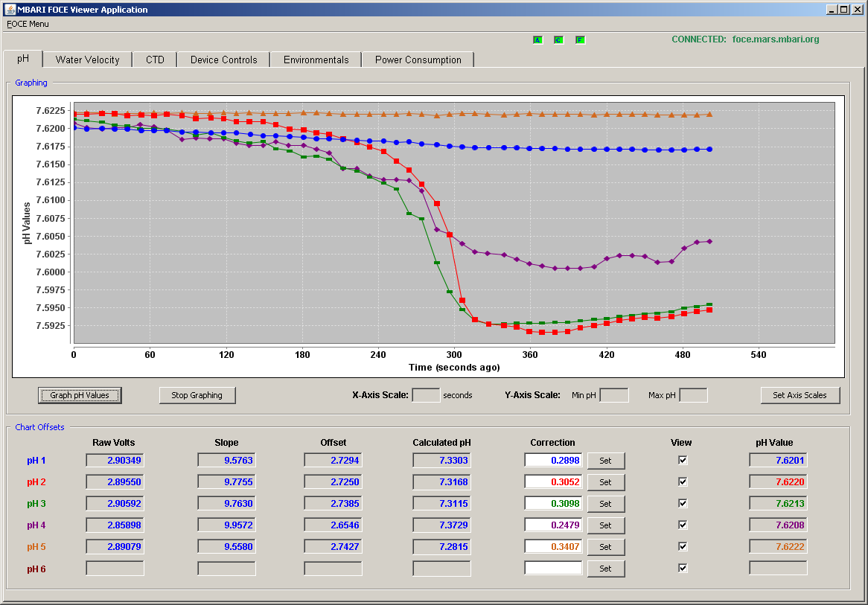Click Set button for pH 2 correction
868x605 pixels.
coord(606,482)
